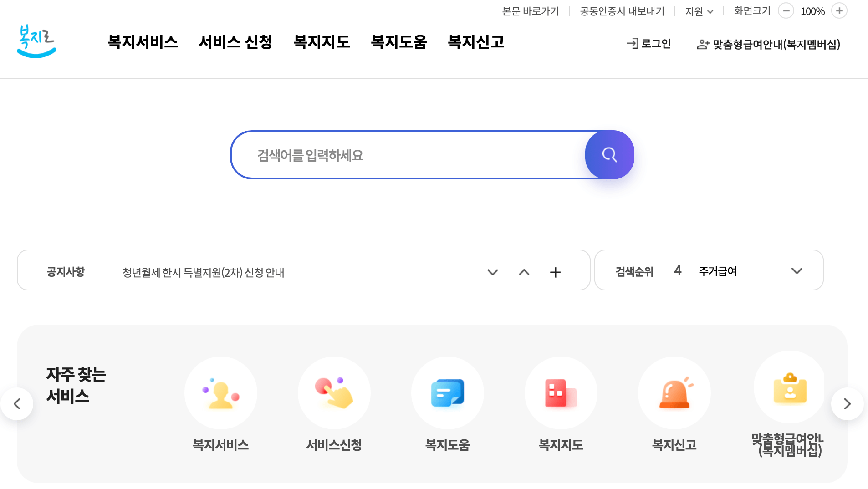Screen dimensions: 868x489
Task: Open the 복지신고 menu item
Action: pyautogui.click(x=476, y=42)
